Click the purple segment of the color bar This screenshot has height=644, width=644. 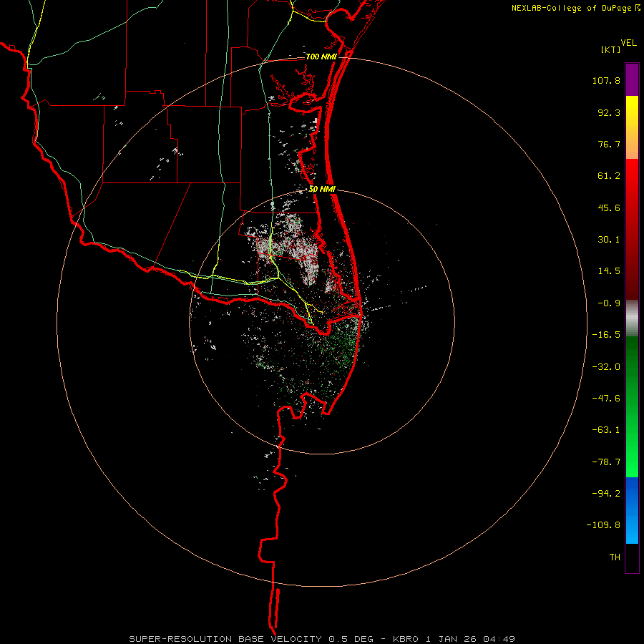coord(632,79)
